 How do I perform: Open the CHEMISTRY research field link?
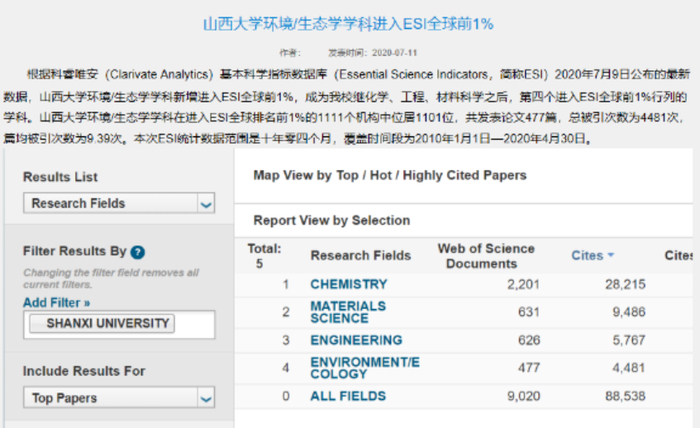pyautogui.click(x=348, y=285)
